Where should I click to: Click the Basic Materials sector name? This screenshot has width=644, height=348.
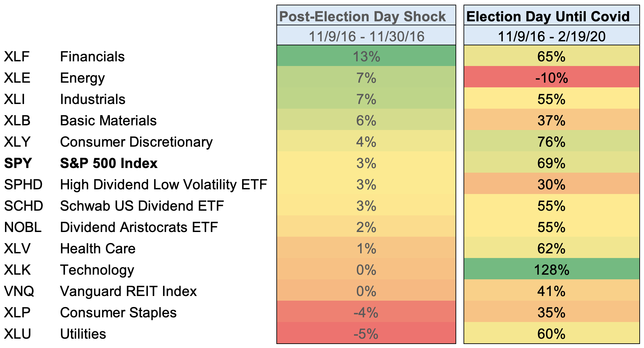pos(108,121)
